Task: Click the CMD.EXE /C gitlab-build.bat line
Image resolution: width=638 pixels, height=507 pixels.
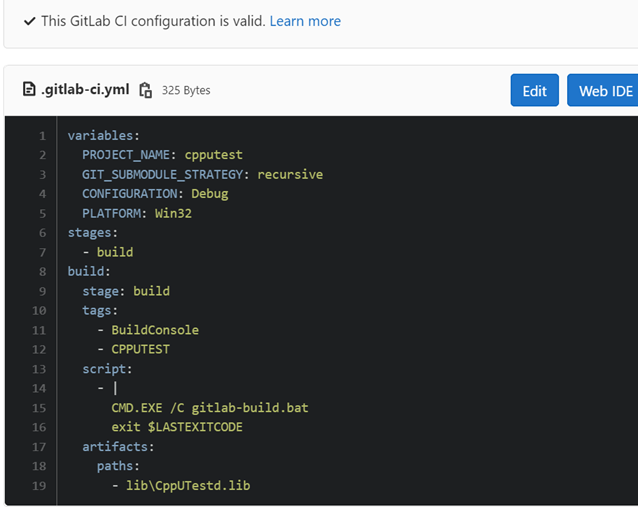Action: pyautogui.click(x=196, y=408)
